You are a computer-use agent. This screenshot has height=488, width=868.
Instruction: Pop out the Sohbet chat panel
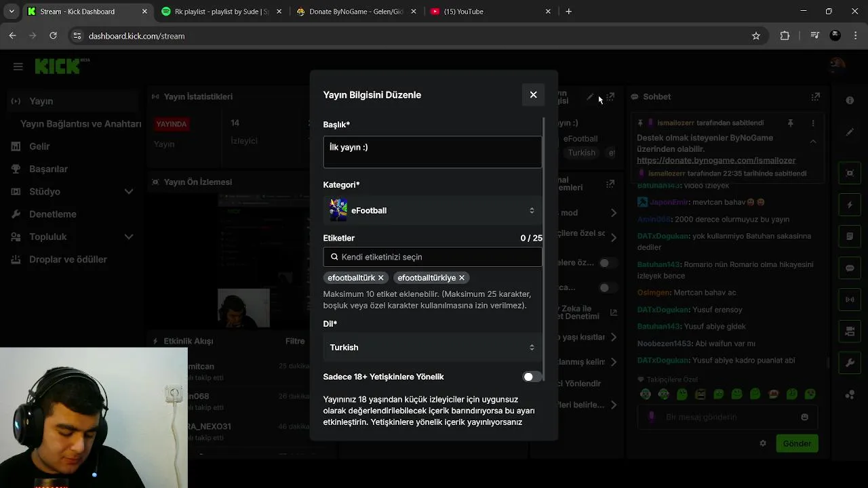tap(816, 97)
